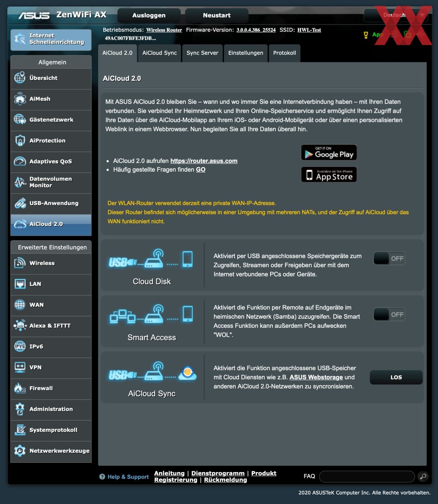This screenshot has width=438, height=504.
Task: Click the LOS button for AiCloud Sync
Action: 396,377
